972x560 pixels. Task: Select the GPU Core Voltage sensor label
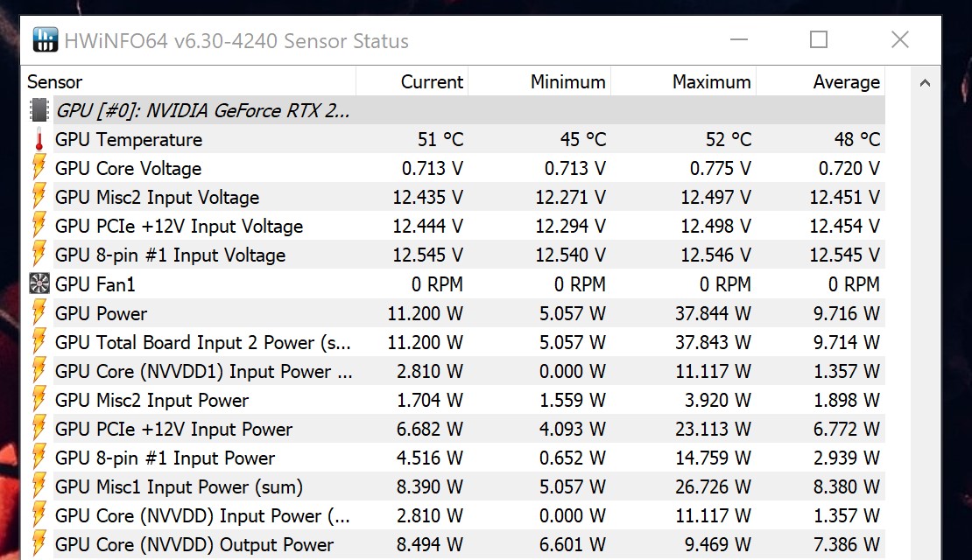tap(129, 168)
